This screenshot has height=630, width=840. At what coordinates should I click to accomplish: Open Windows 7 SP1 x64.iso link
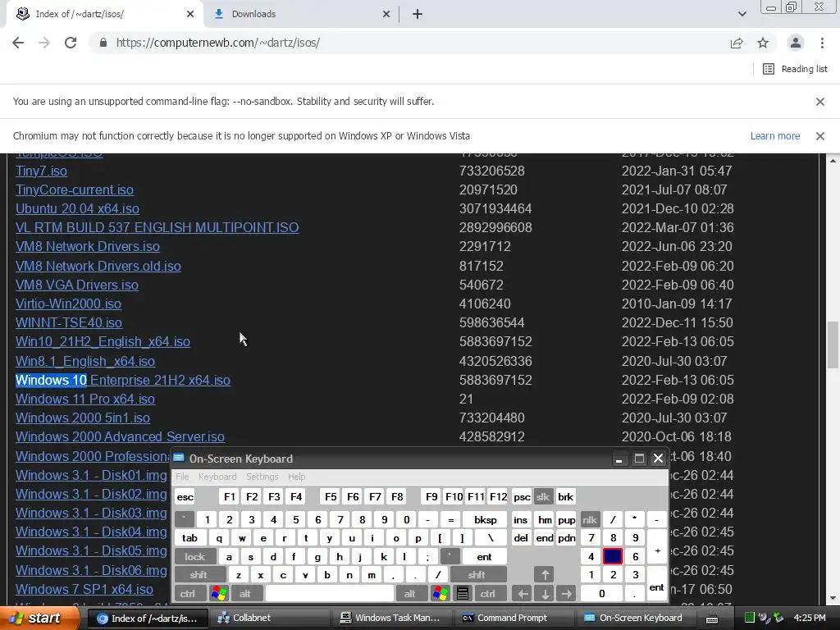pos(84,589)
